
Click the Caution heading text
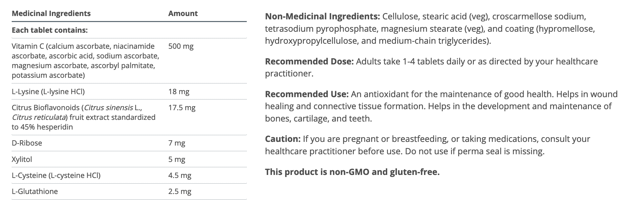pos(283,139)
